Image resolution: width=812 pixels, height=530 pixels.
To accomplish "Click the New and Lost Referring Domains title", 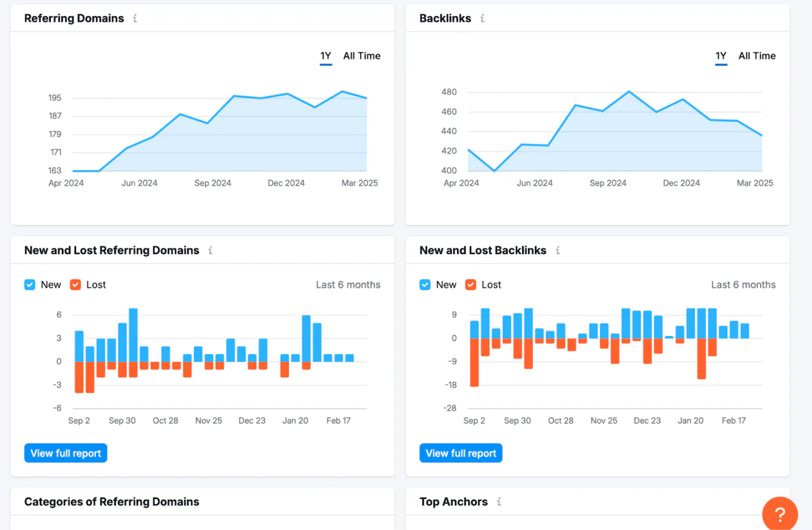I will 112,250.
